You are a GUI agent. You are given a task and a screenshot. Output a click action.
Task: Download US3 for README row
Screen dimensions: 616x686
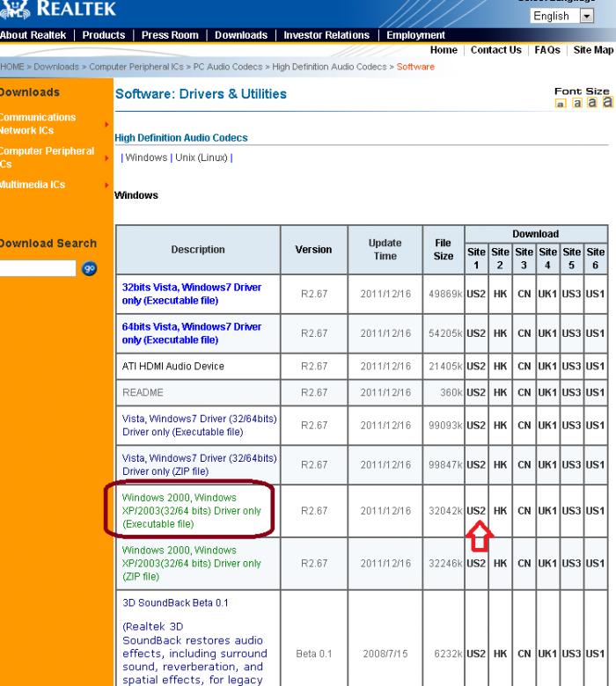click(x=571, y=392)
